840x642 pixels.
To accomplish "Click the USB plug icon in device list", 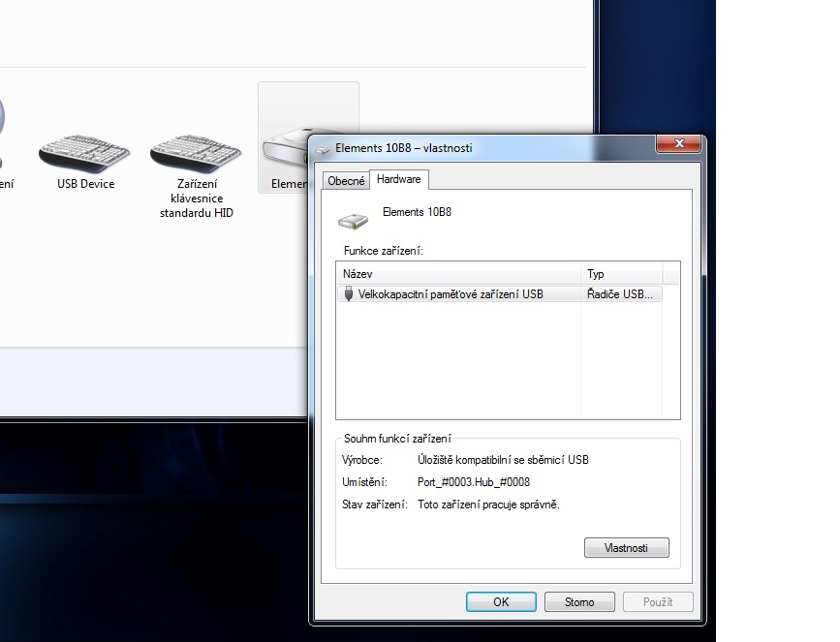I will tap(349, 293).
